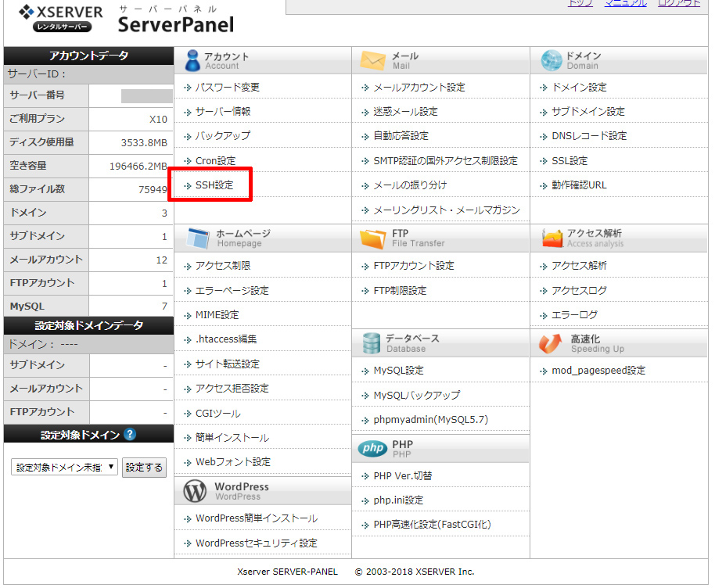Screen dimensions: 715x588
Task: Click the blue help question mark icon
Action: pos(130,434)
